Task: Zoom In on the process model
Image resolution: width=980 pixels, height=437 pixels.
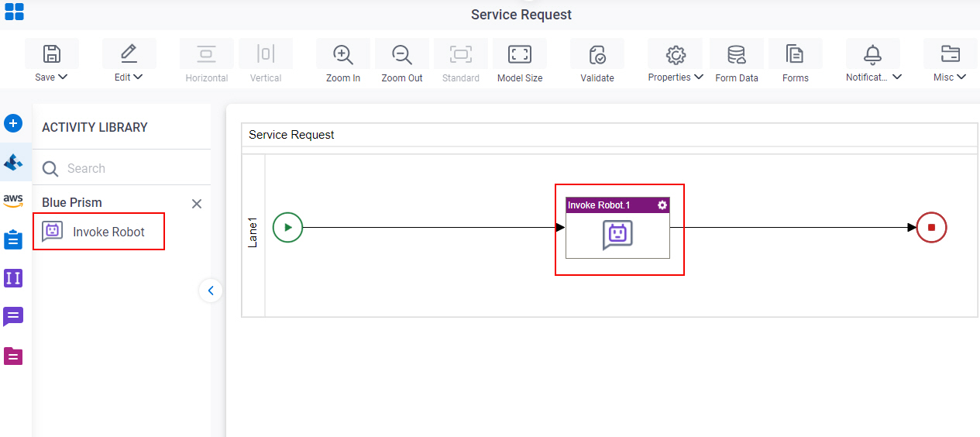Action: (343, 54)
